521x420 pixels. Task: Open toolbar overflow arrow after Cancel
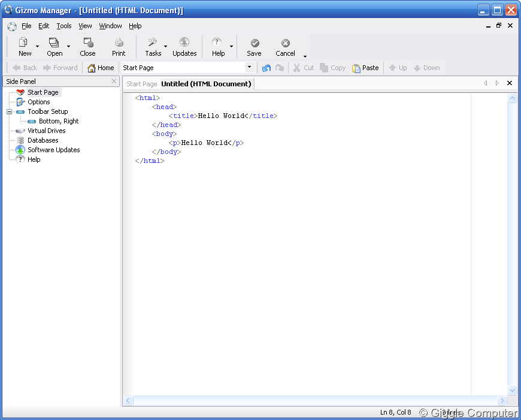(305, 56)
